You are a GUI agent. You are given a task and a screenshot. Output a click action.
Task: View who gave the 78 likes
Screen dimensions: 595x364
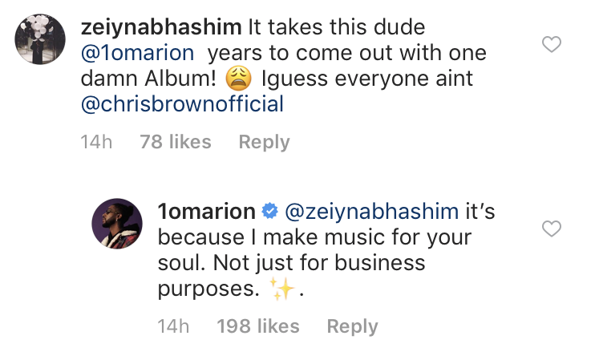pos(175,143)
